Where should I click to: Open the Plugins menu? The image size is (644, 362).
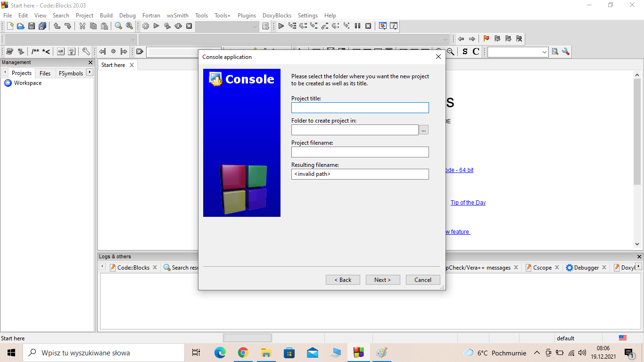pos(247,16)
